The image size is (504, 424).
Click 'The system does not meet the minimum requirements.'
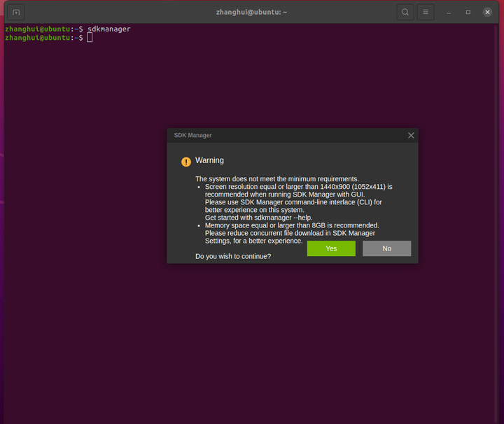click(x=277, y=179)
